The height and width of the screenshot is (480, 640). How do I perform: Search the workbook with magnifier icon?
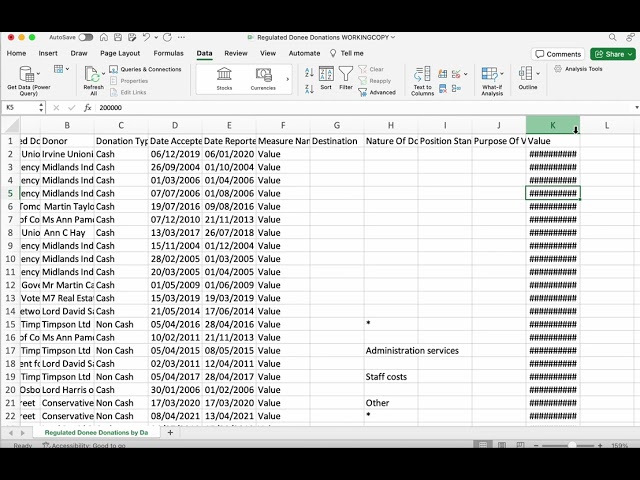pyautogui.click(x=613, y=37)
